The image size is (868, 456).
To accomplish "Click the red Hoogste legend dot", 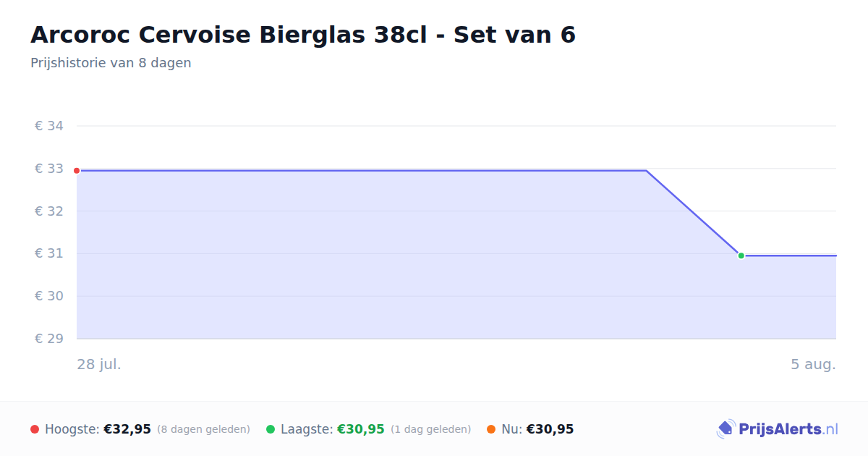I will [35, 429].
